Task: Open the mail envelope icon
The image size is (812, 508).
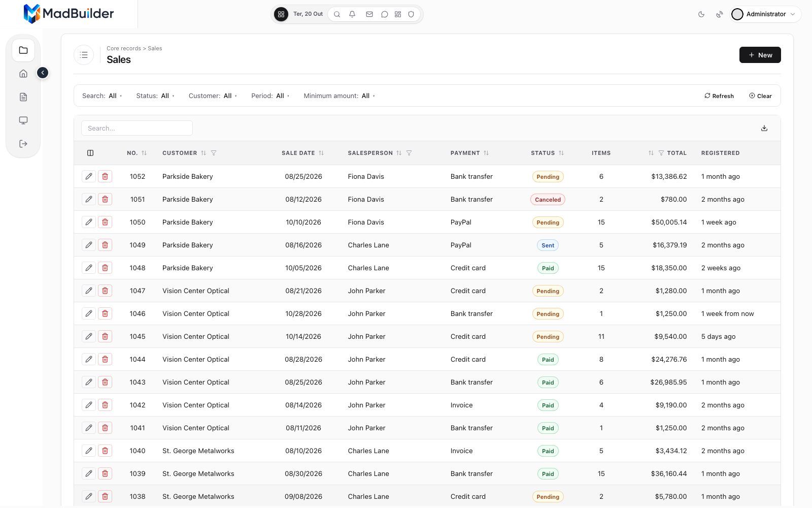Action: 369,14
